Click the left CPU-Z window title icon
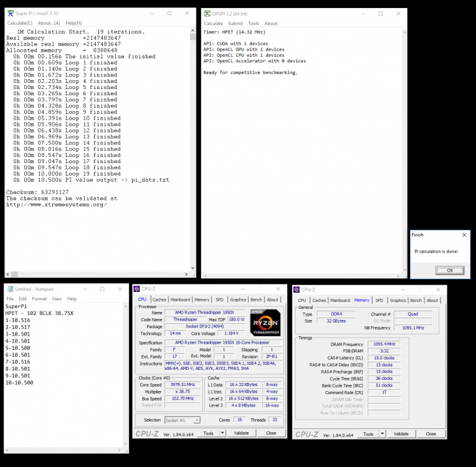Viewport: 476px width, 467px height. click(x=137, y=289)
